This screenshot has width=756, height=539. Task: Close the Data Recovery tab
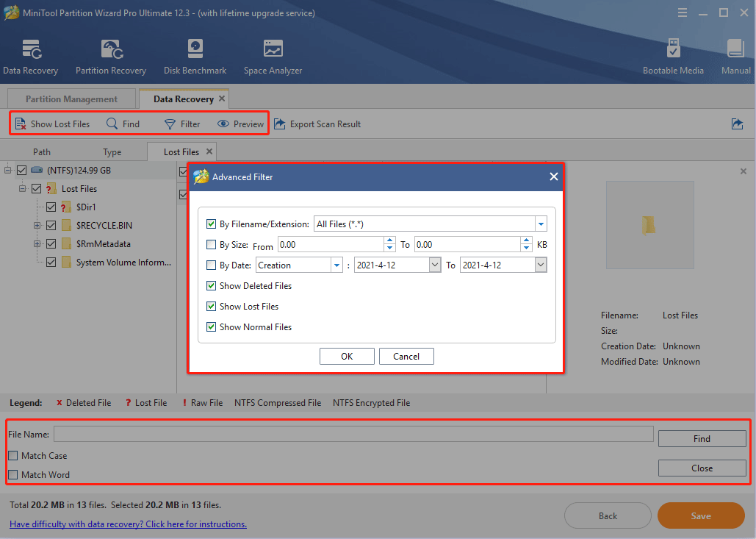(222, 99)
